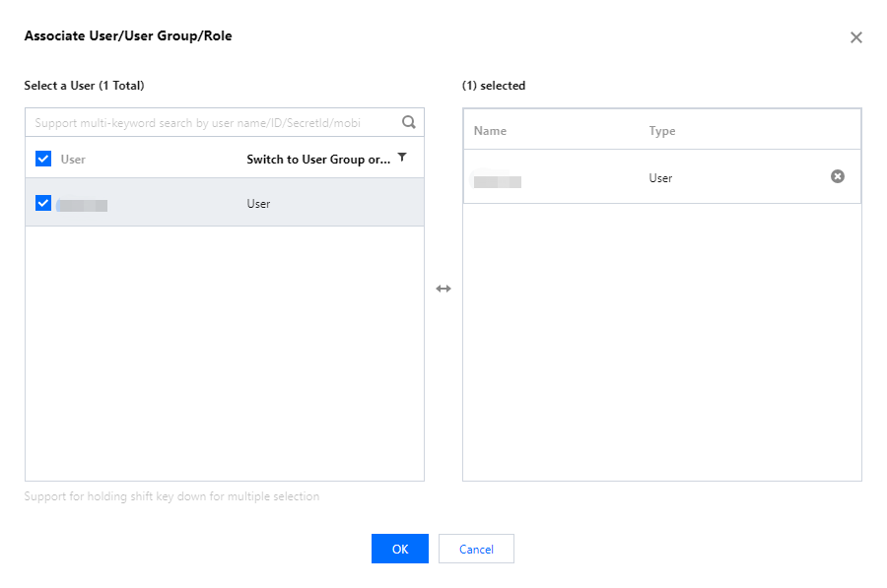Click the 'User' column header label
The width and height of the screenshot is (887, 588).
pos(73,159)
